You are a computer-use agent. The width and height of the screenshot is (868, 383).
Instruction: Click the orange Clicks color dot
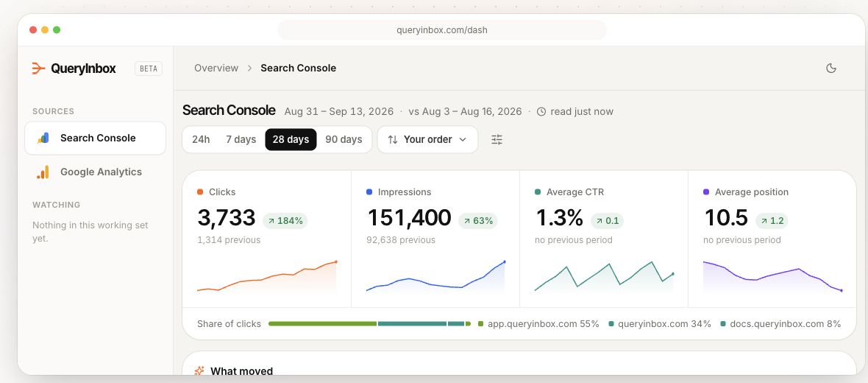coord(200,192)
